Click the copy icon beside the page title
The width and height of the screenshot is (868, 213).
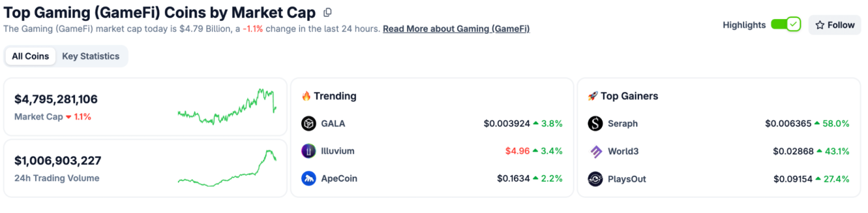[328, 12]
